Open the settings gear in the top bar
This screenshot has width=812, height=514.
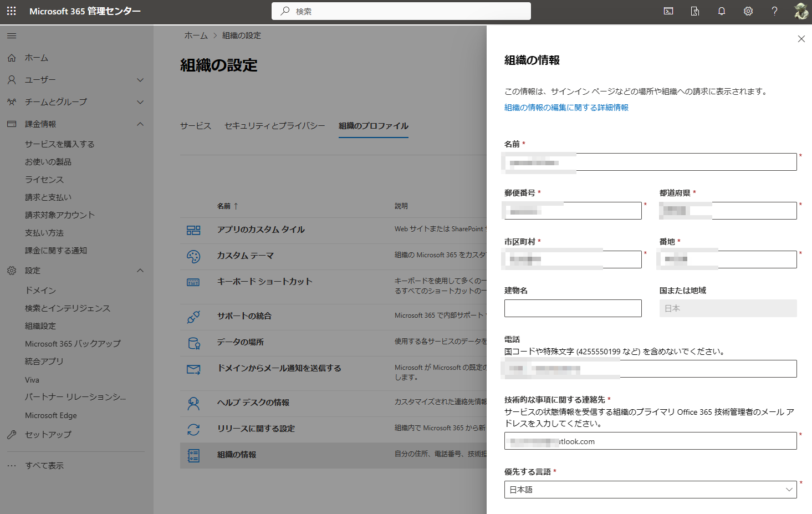pyautogui.click(x=748, y=11)
